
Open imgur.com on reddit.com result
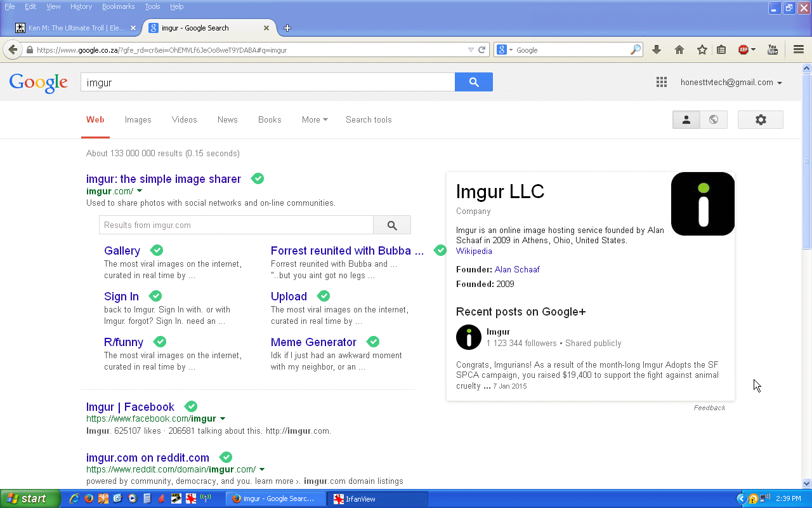click(148, 458)
